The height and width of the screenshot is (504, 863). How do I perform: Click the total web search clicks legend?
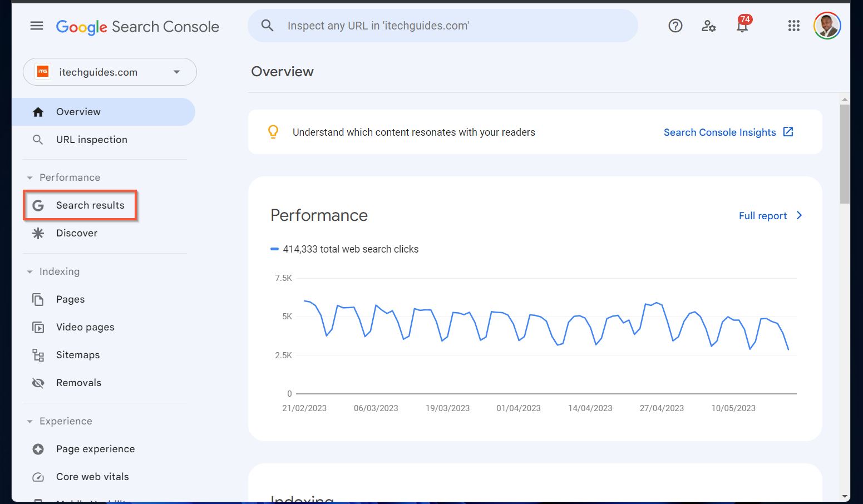click(x=344, y=249)
